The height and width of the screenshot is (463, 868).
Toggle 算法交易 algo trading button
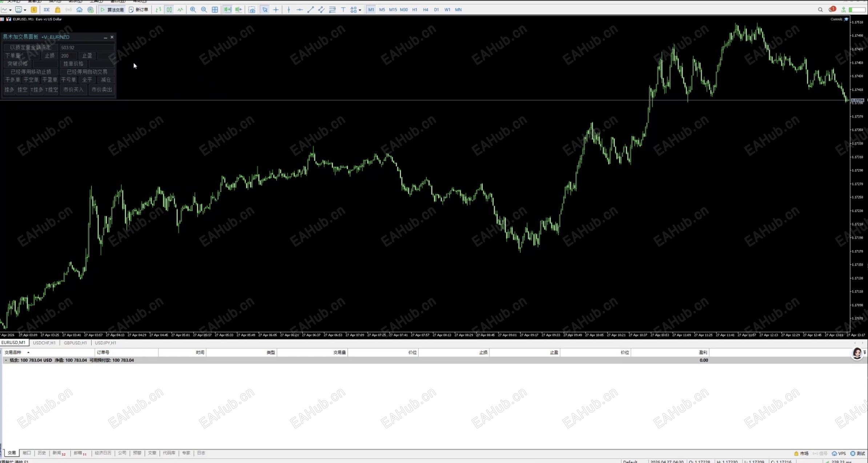click(112, 10)
